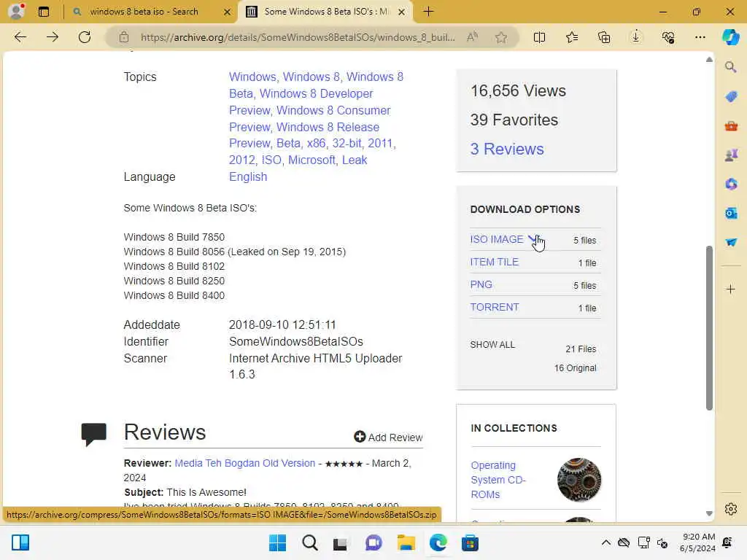
Task: Open the Drop sidebar icon
Action: click(731, 242)
